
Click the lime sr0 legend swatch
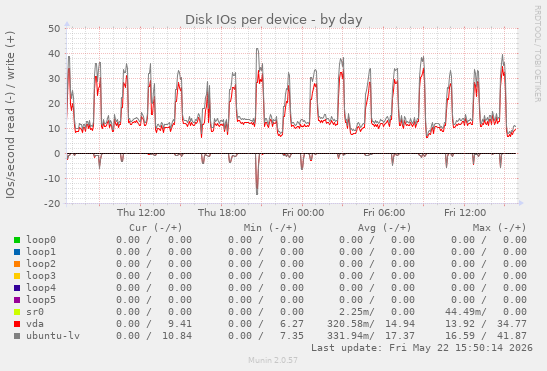17,312
